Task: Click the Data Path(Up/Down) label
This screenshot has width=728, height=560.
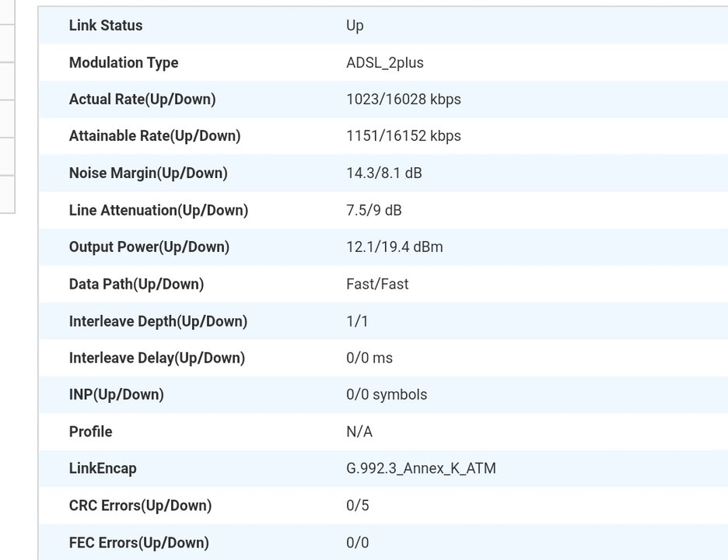Action: click(136, 284)
